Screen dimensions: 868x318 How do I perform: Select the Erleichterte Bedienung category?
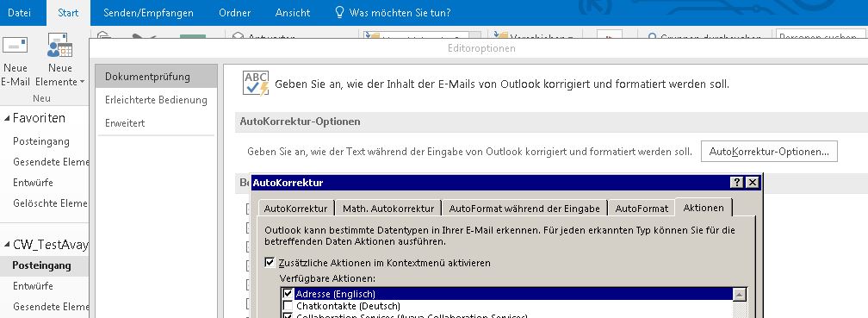156,100
